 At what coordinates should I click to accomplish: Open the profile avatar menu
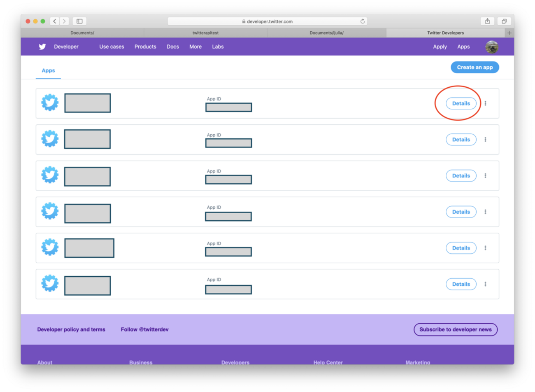492,47
